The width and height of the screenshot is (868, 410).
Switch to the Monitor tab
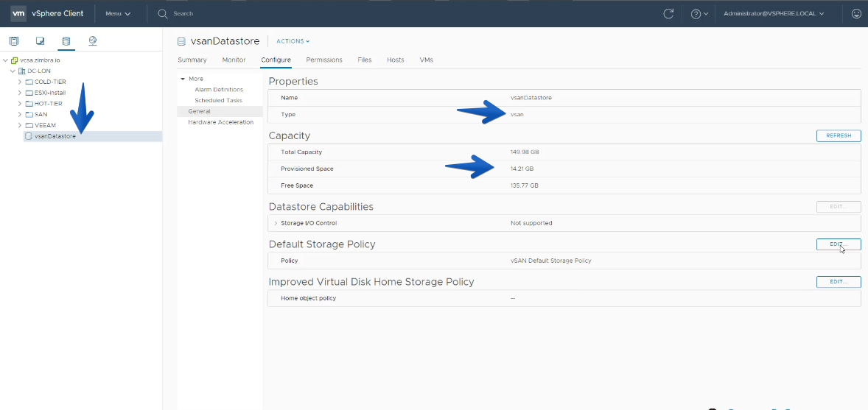(x=234, y=60)
